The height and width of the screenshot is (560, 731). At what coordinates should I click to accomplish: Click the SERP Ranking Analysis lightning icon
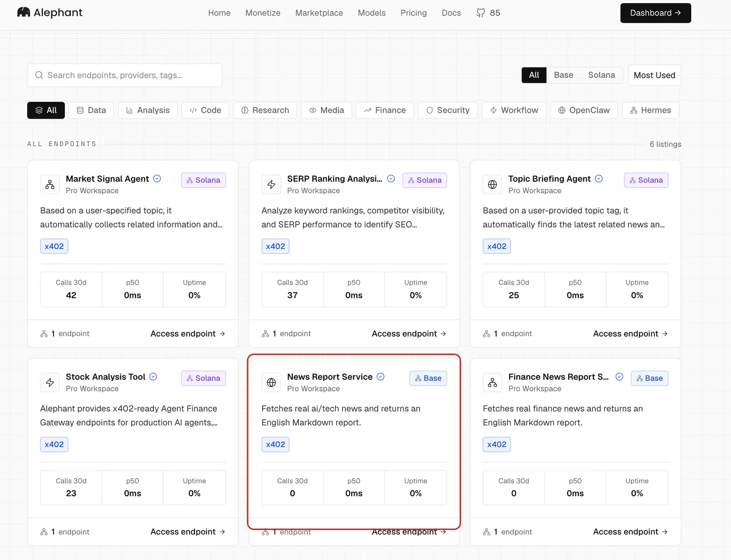coord(271,185)
